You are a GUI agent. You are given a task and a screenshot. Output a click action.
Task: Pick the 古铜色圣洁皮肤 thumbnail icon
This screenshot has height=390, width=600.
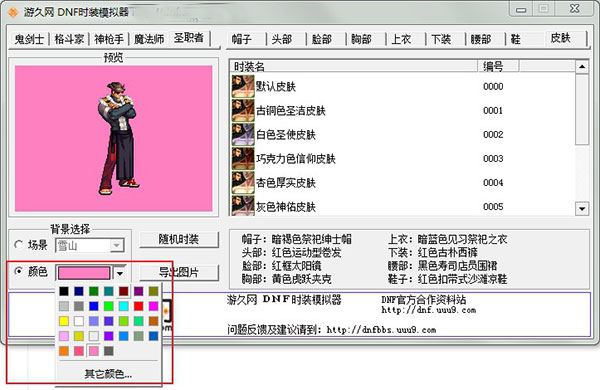pyautogui.click(x=243, y=111)
